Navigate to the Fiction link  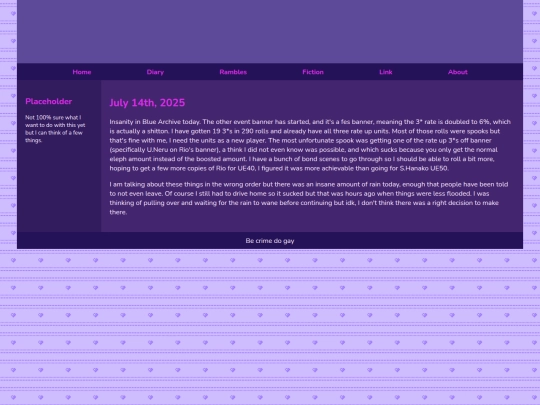(313, 72)
